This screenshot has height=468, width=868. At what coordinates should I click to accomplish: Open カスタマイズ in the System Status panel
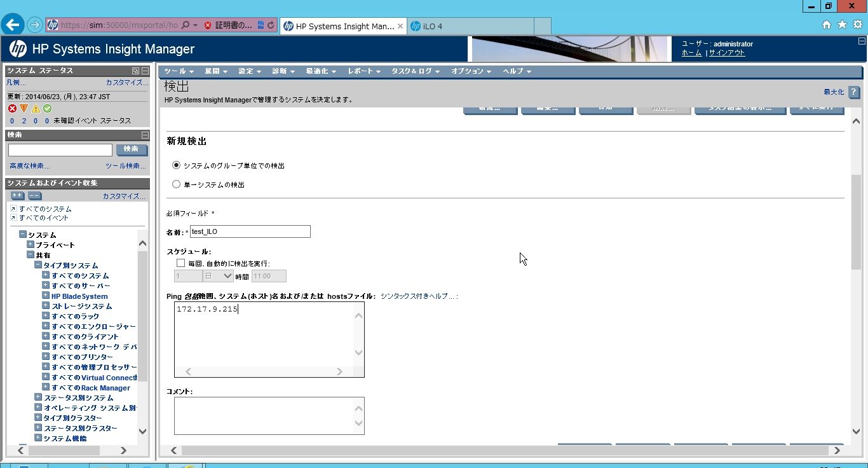click(x=127, y=83)
